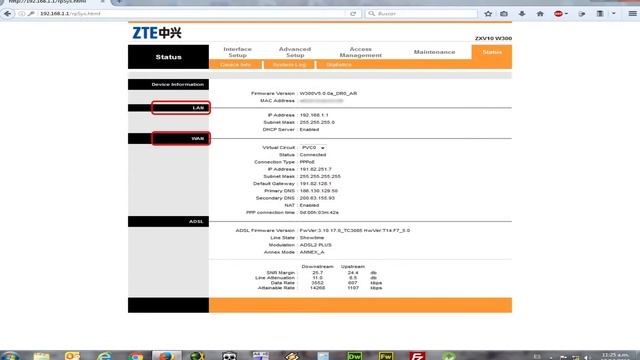
Task: Open Dreamweaver from the taskbar
Action: coord(354,356)
